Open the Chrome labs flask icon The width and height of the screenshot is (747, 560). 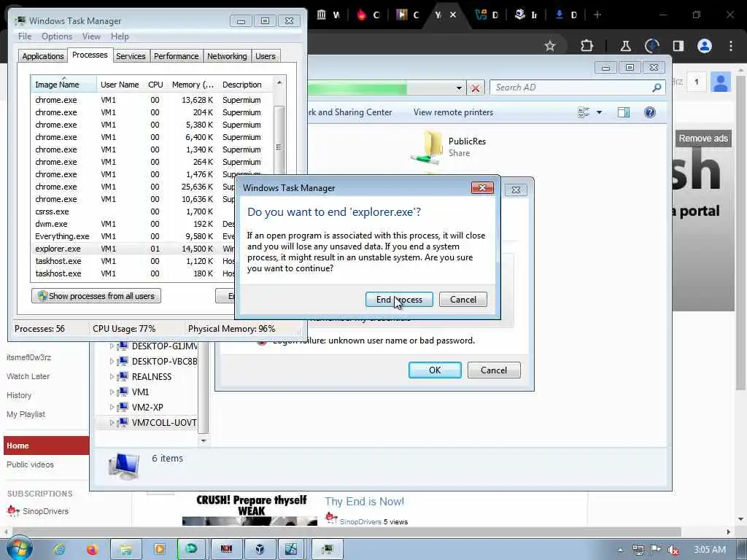pos(625,46)
